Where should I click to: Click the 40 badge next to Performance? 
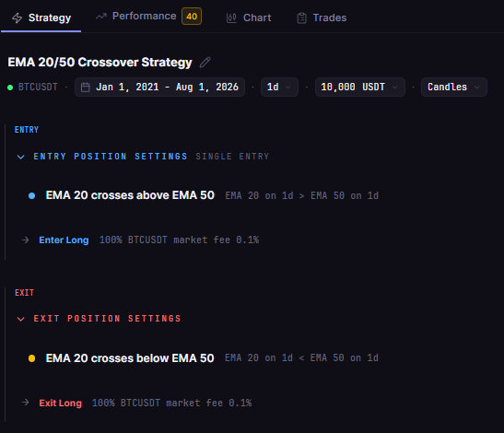click(x=192, y=17)
